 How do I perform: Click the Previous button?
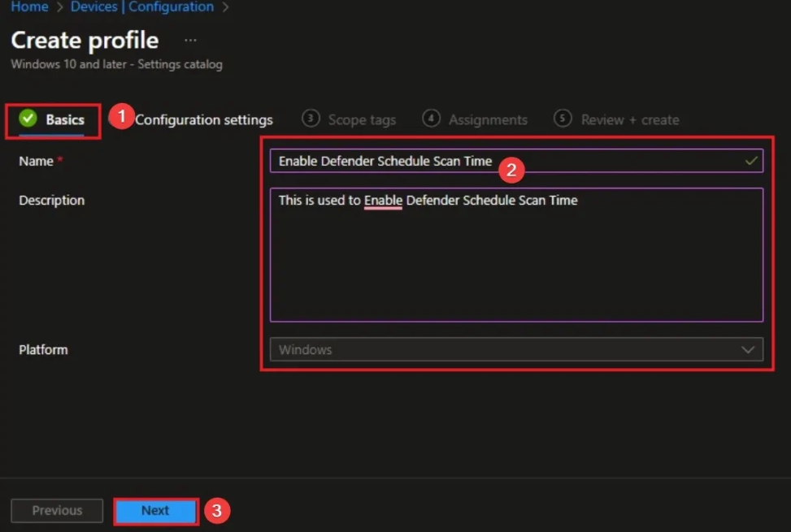(57, 511)
